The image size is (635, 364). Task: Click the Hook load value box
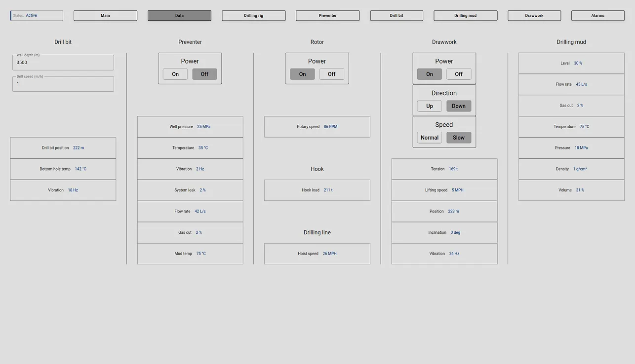coord(317,190)
